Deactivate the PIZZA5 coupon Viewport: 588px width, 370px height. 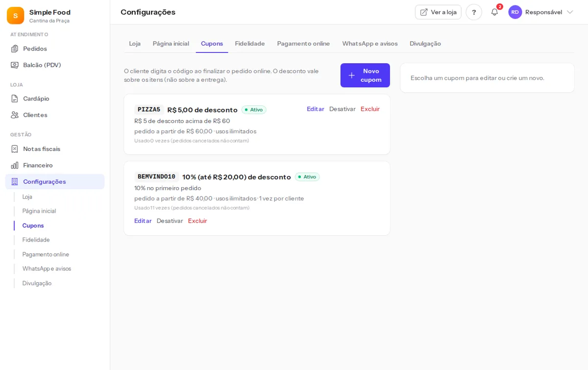(343, 109)
